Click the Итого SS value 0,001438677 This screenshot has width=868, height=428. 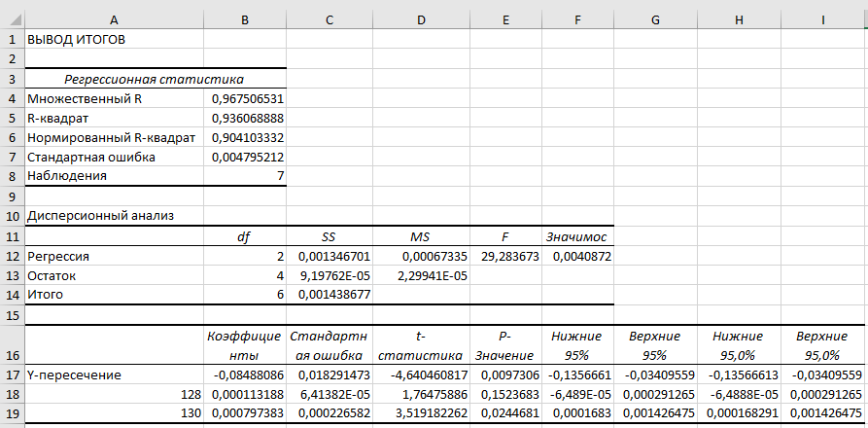point(330,295)
